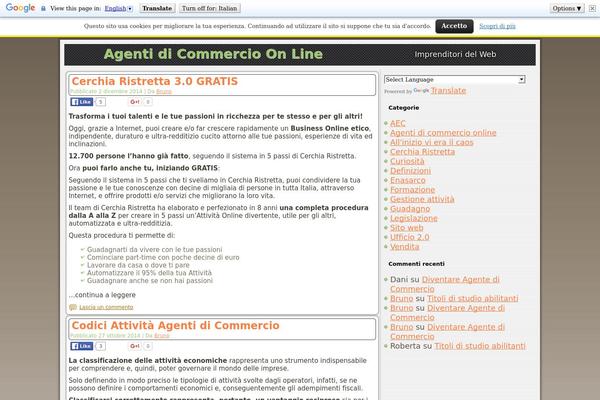Click the Translate button in top bar
This screenshot has height=400, width=600.
(x=157, y=8)
